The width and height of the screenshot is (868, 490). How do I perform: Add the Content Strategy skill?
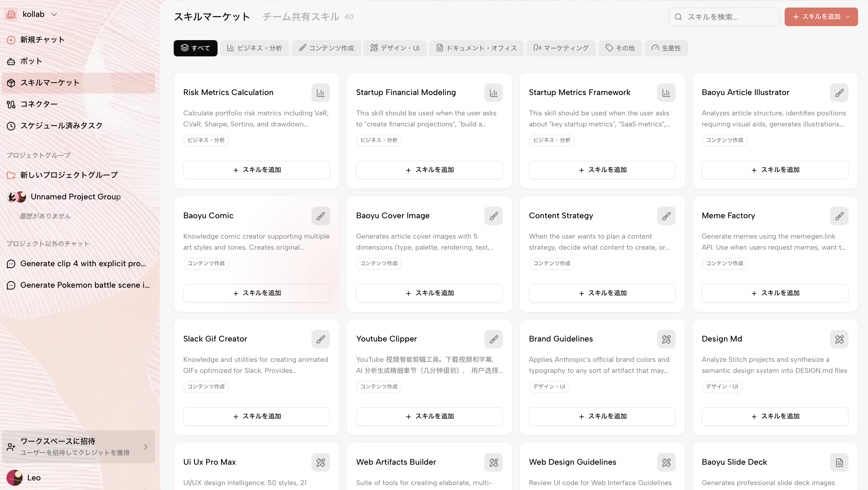(x=602, y=293)
